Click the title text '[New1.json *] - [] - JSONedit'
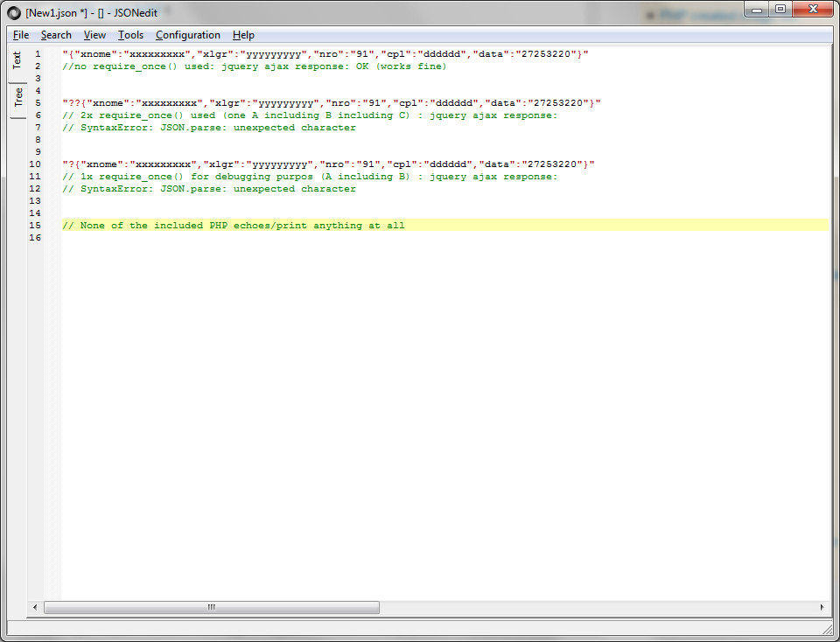 pyautogui.click(x=92, y=13)
